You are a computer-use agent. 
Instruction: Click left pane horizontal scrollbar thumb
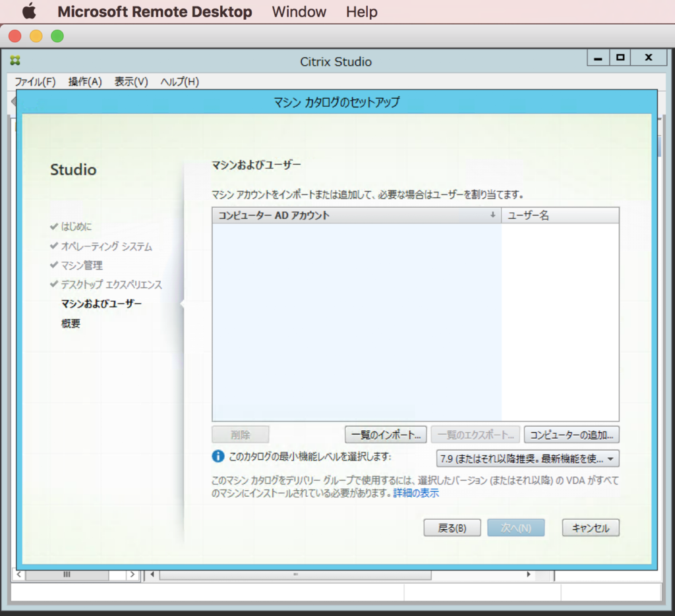[67, 574]
